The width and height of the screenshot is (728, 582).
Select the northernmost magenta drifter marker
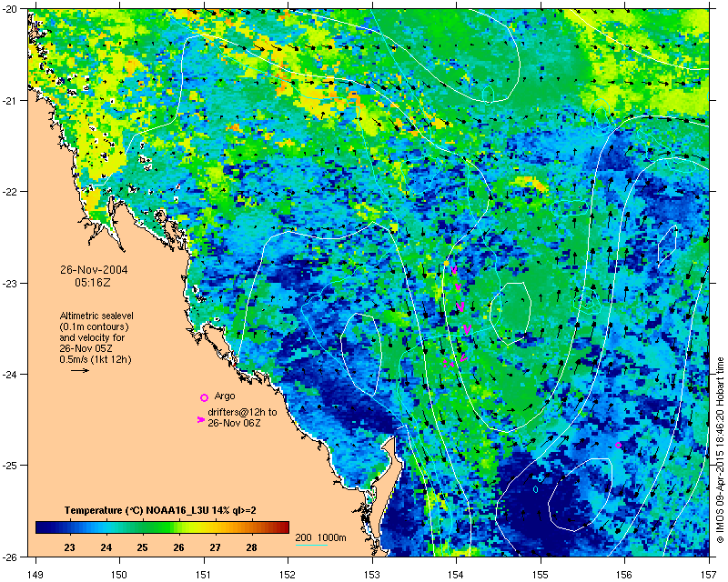(454, 270)
